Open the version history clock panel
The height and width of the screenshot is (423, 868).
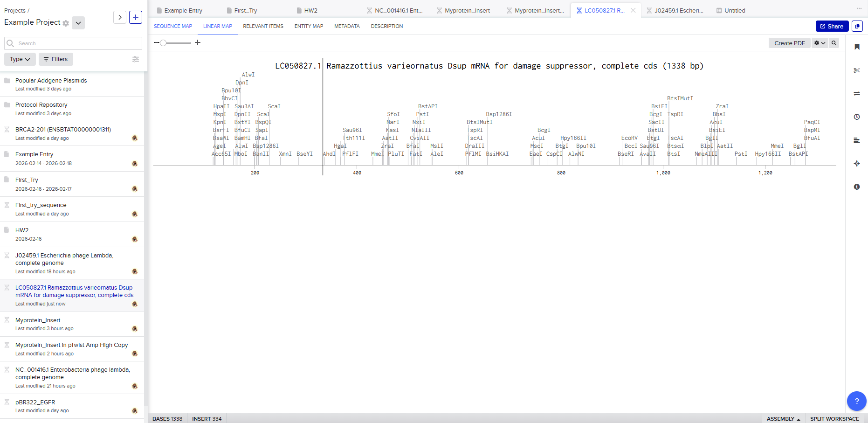pos(857,117)
